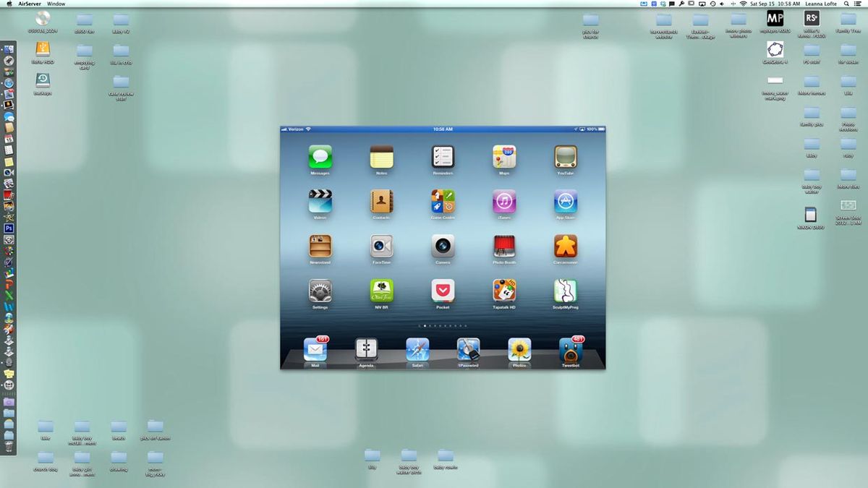Open the Notes app on the iPad
This screenshot has height=488, width=868.
381,157
